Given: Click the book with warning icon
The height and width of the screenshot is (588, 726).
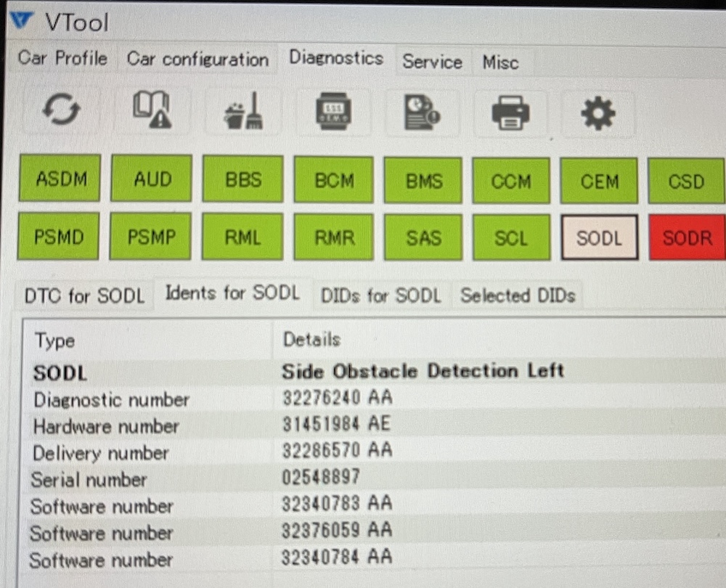Looking at the screenshot, I should tap(152, 110).
